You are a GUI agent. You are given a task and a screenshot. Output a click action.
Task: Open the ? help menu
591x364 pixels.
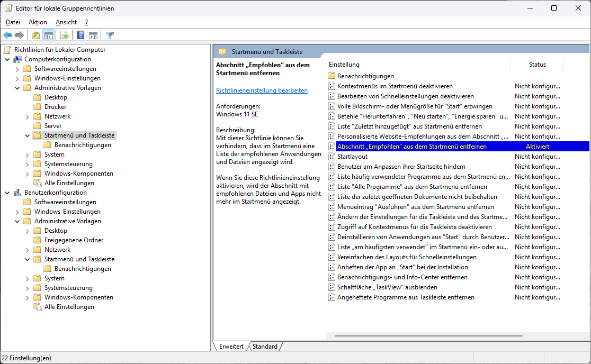pyautogui.click(x=86, y=22)
